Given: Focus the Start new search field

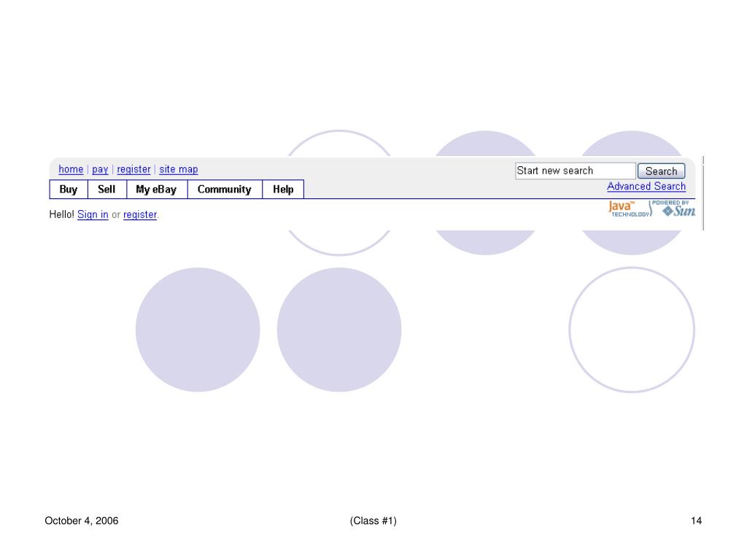Looking at the screenshot, I should click(575, 171).
